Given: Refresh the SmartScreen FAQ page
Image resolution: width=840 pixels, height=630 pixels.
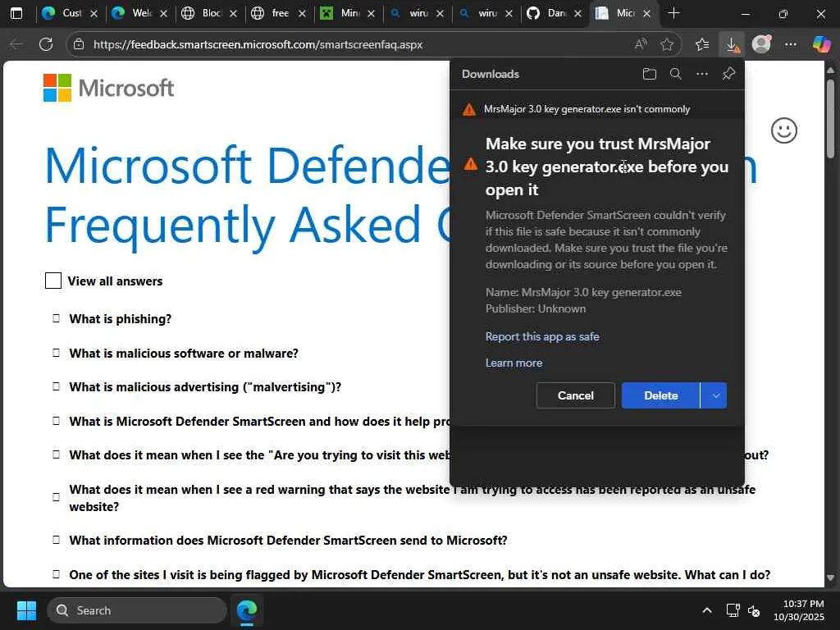Looking at the screenshot, I should [x=46, y=44].
